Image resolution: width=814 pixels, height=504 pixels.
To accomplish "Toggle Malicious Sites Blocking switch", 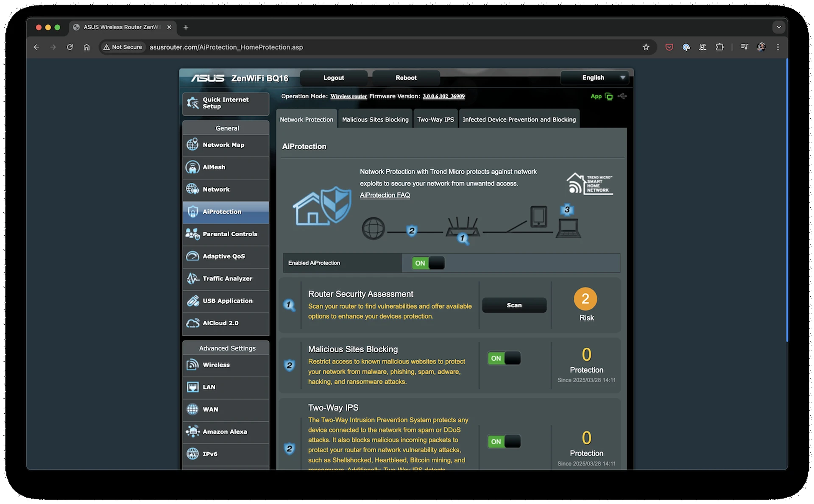I will pos(504,358).
